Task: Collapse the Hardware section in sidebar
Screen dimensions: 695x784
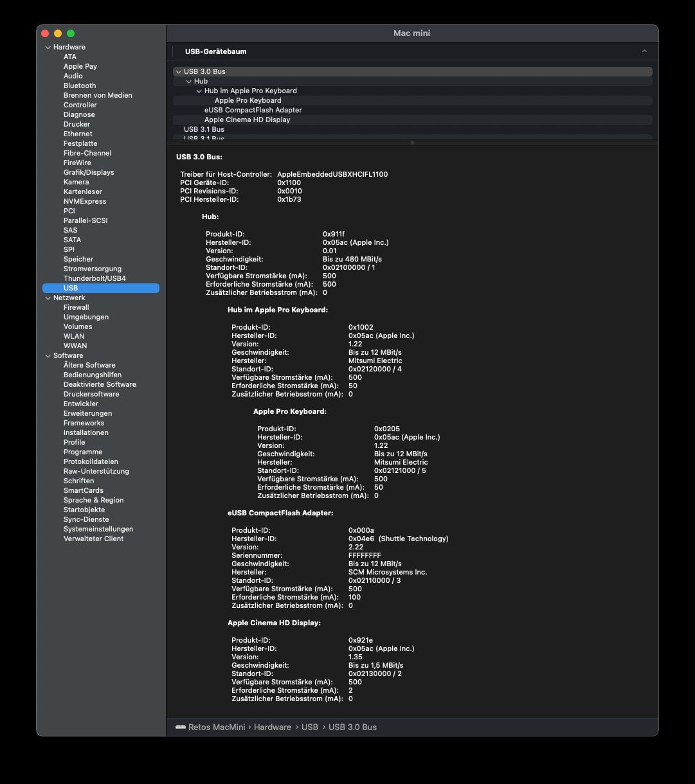Action: pyautogui.click(x=48, y=47)
